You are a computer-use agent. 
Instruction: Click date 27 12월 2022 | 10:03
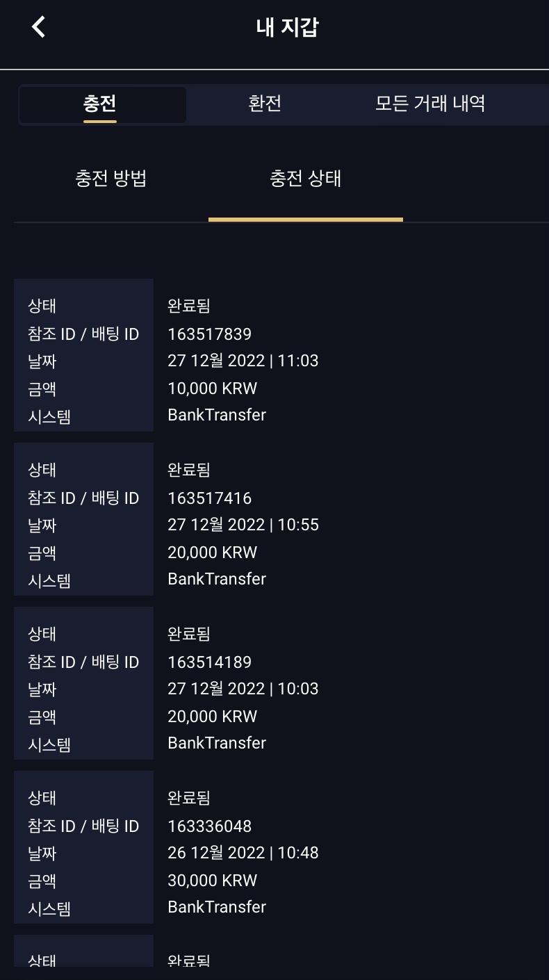[243, 689]
